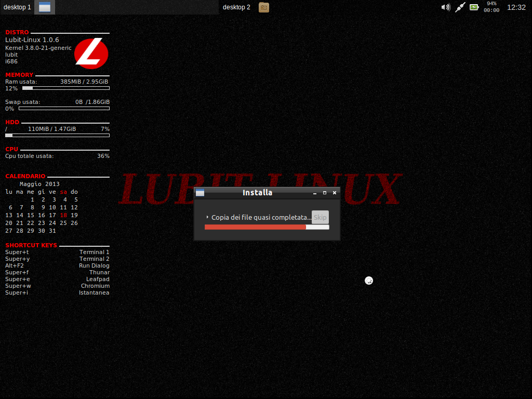Click the Terminal 1 shortcut label
Image resolution: width=532 pixels, height=399 pixels.
[94, 252]
